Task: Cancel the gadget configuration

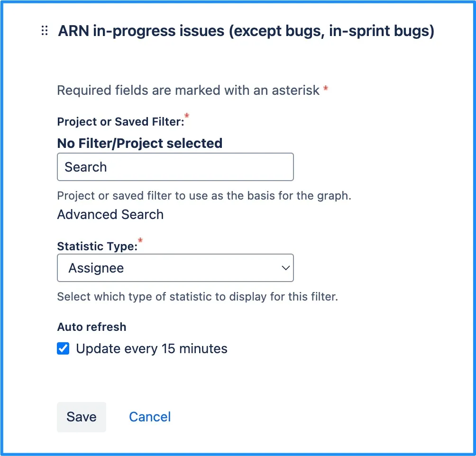Action: pyautogui.click(x=150, y=417)
